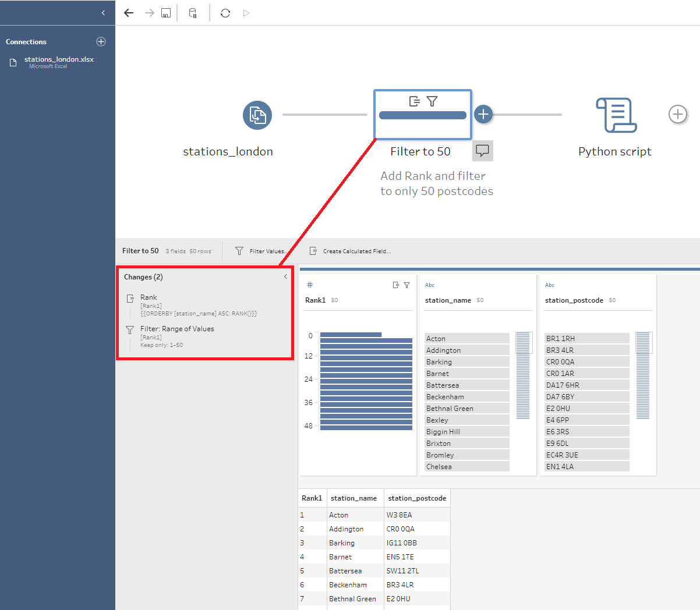Select Bethnal Green in the station_name card
The image size is (700, 610).
click(x=467, y=408)
